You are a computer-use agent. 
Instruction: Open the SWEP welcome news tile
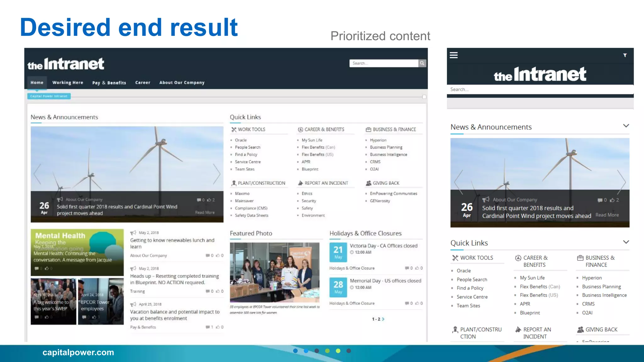click(x=53, y=301)
